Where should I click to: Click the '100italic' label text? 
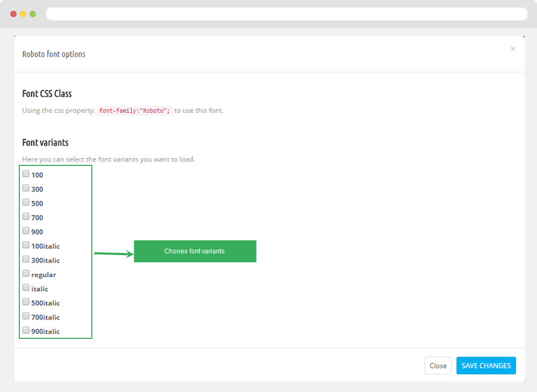[x=46, y=246]
